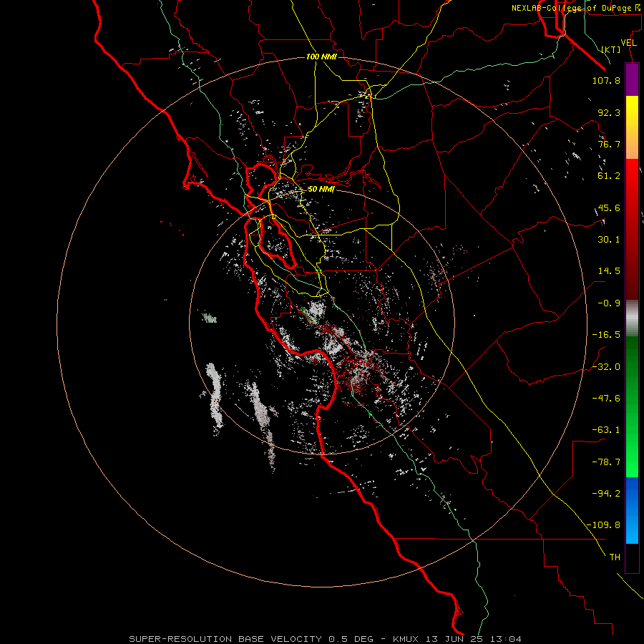Pick the blue segment of velocity color bar

click(x=632, y=510)
